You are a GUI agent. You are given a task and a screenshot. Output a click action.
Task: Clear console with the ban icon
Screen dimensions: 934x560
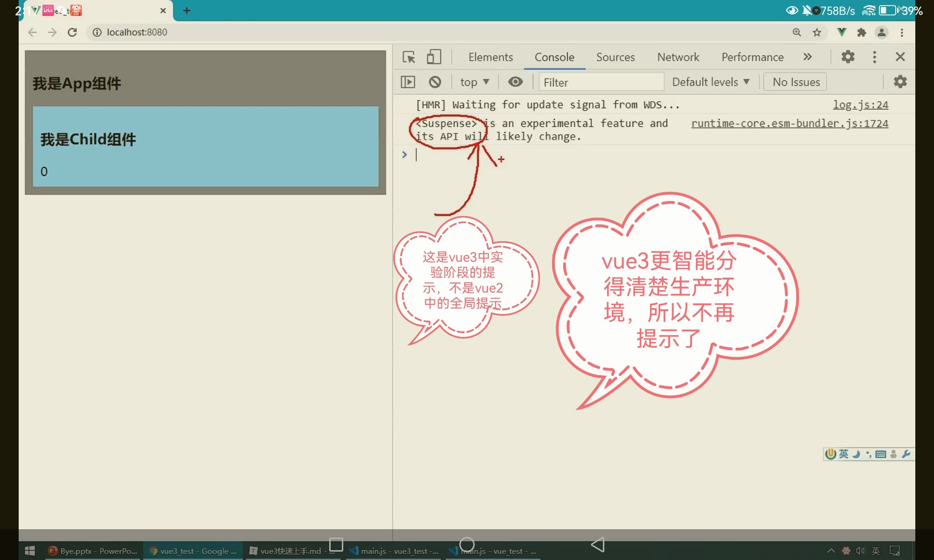(435, 82)
